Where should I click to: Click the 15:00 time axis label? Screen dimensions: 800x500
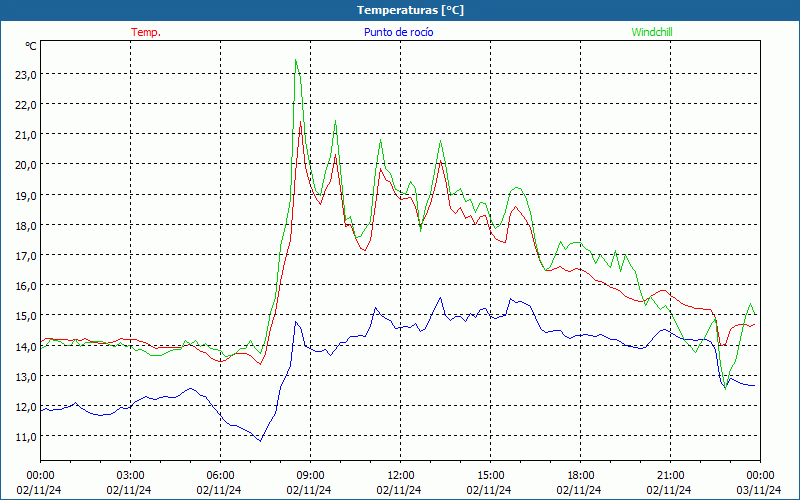pyautogui.click(x=490, y=476)
